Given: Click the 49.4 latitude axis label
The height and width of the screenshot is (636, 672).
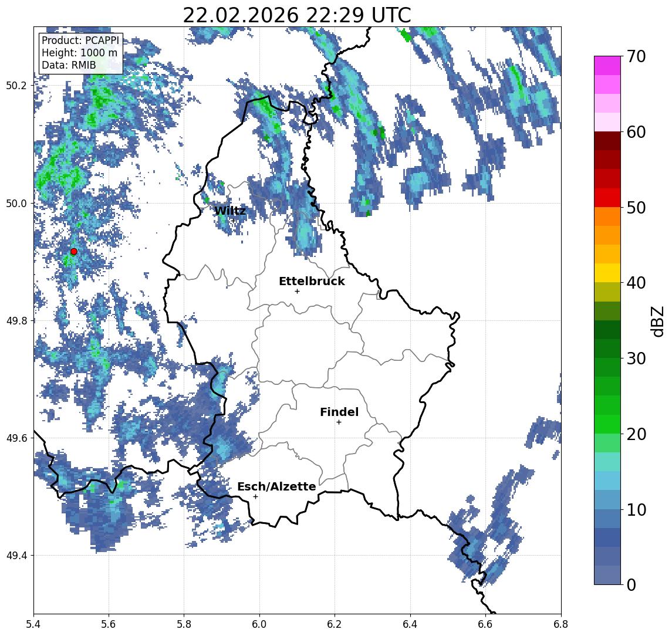Looking at the screenshot, I should click(16, 556).
